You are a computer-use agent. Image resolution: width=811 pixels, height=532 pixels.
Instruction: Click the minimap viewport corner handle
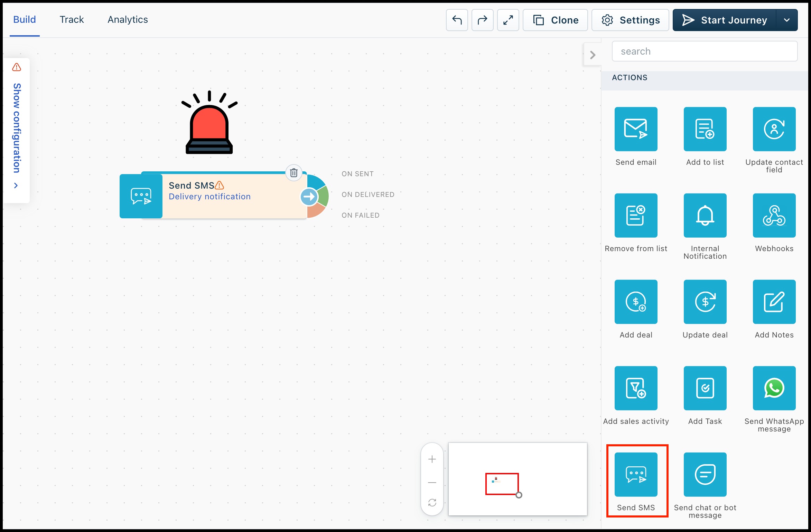click(x=519, y=495)
